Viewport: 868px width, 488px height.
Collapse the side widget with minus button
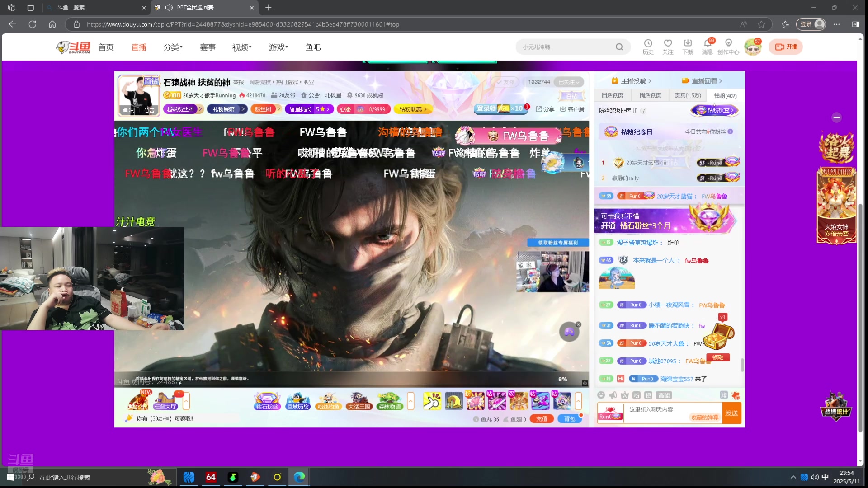pyautogui.click(x=837, y=117)
